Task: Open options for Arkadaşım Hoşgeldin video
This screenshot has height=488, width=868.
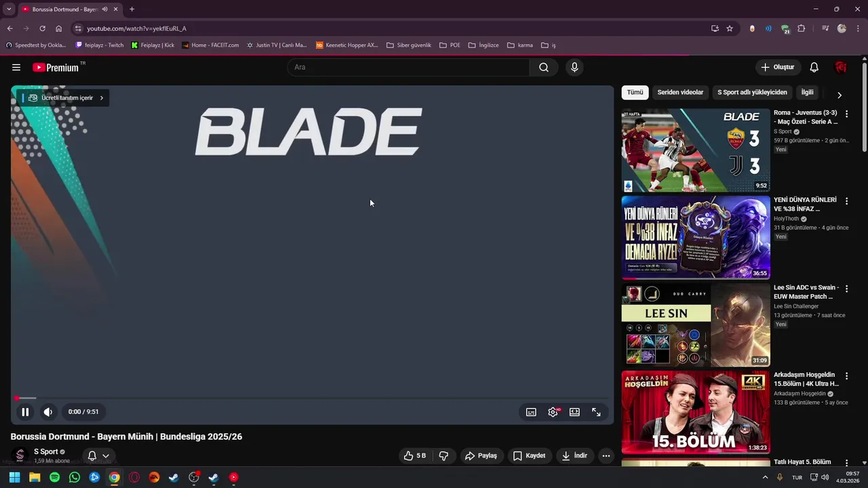Action: pos(846,376)
